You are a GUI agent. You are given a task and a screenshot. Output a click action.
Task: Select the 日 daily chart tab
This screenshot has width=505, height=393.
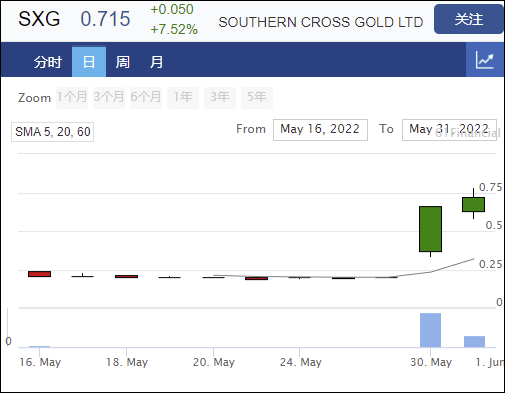(89, 62)
